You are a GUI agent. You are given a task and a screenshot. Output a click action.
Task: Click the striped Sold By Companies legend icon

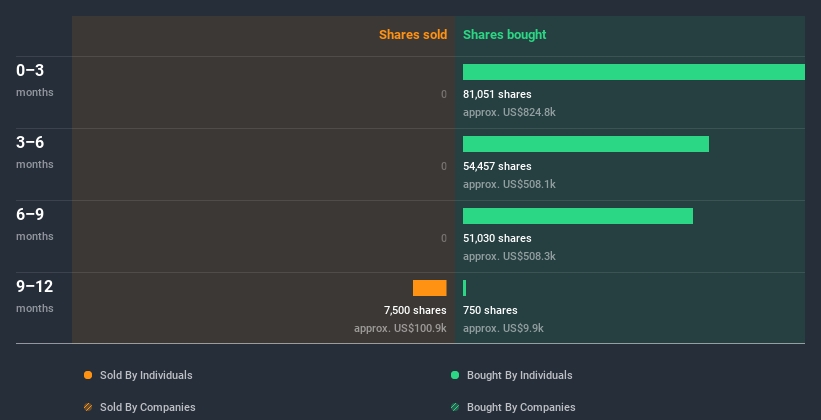point(88,407)
